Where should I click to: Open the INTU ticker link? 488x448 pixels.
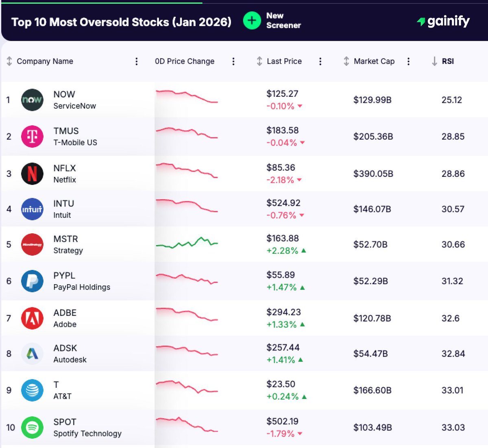click(x=64, y=203)
